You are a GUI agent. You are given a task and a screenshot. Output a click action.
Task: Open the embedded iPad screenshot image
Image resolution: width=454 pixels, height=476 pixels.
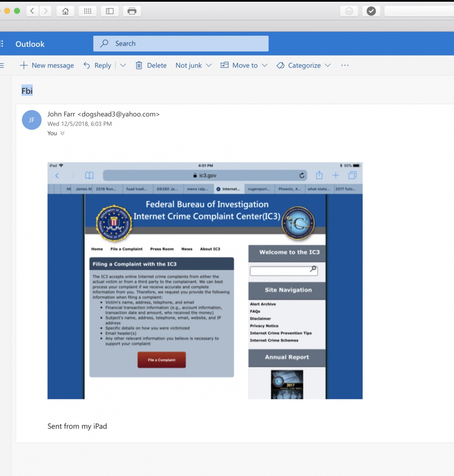(x=205, y=281)
